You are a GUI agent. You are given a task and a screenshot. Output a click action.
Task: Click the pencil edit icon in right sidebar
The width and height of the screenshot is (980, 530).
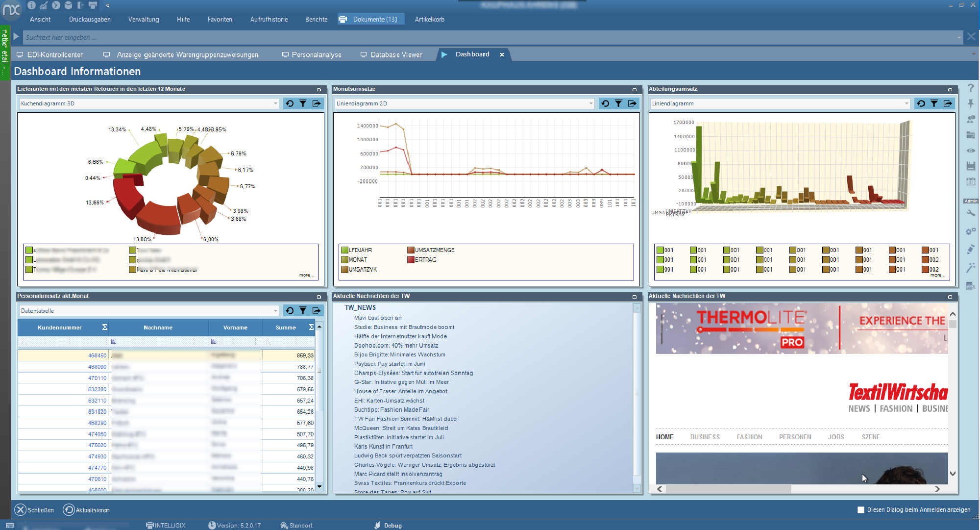[x=971, y=250]
